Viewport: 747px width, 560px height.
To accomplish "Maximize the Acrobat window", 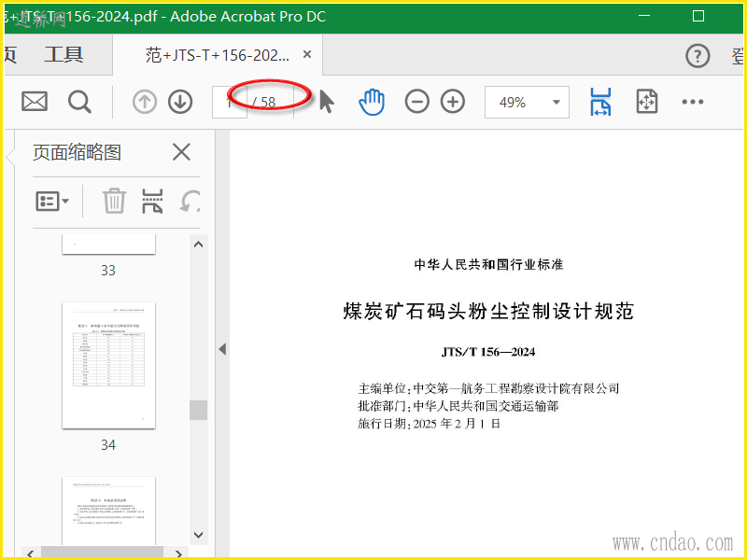I will click(x=698, y=16).
